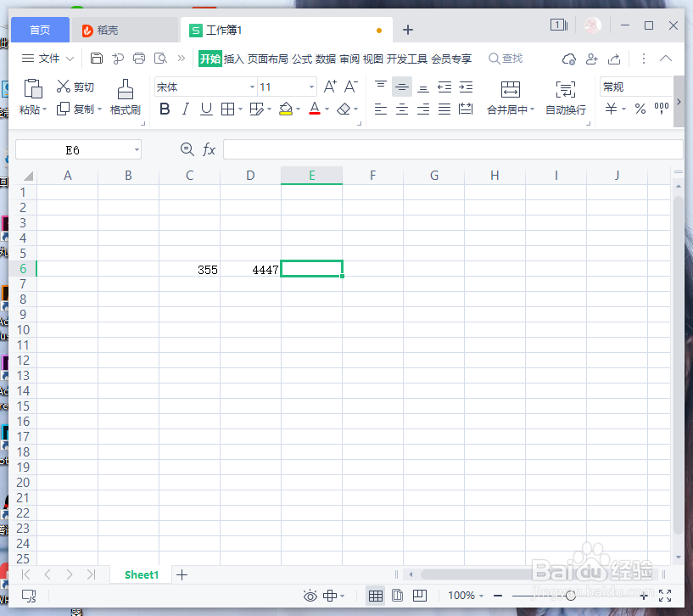The image size is (693, 616).
Task: Click the eye protection mode icon
Action: [x=310, y=596]
